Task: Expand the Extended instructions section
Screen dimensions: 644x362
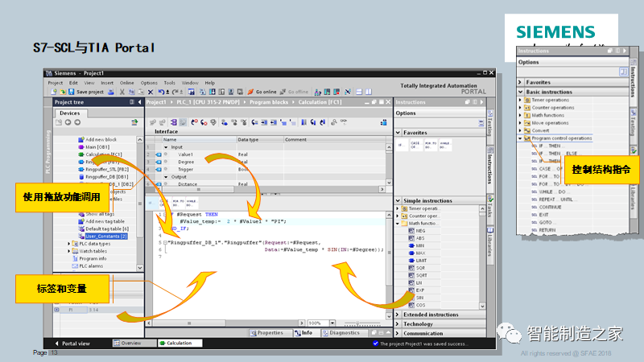Action: point(398,315)
